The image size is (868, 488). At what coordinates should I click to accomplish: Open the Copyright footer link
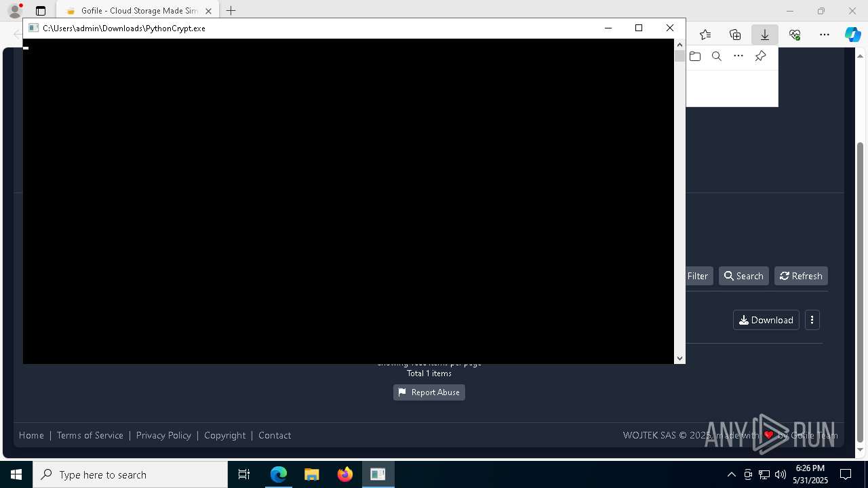pyautogui.click(x=225, y=435)
